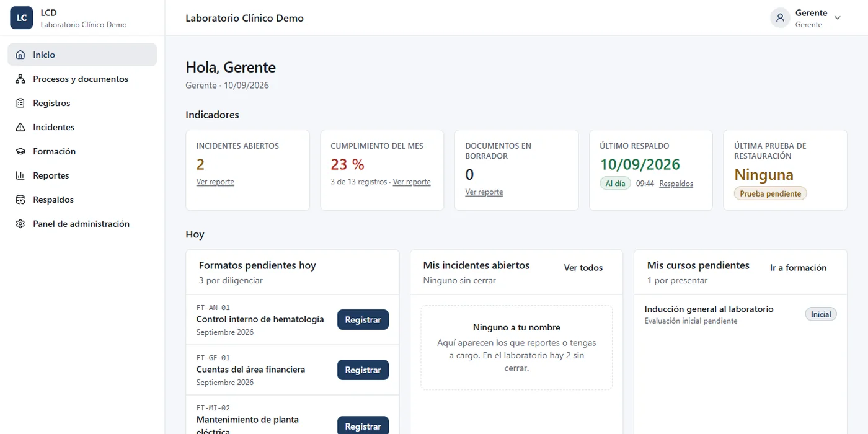Click the Inicial badge on course
Image resolution: width=868 pixels, height=434 pixels.
click(821, 314)
